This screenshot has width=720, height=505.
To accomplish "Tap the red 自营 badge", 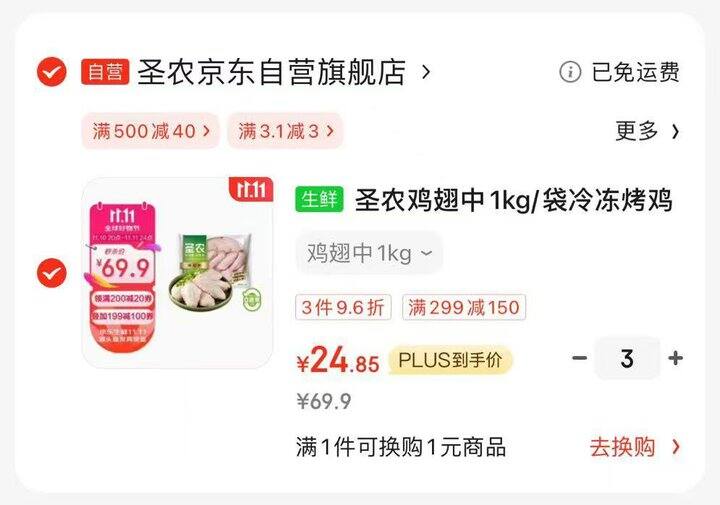I will coord(105,72).
